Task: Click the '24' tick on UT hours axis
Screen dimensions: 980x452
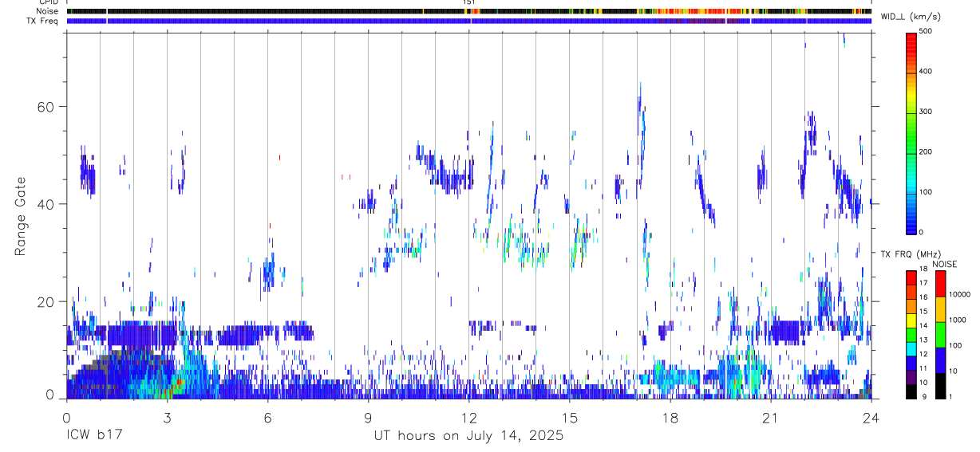Action: (x=871, y=417)
